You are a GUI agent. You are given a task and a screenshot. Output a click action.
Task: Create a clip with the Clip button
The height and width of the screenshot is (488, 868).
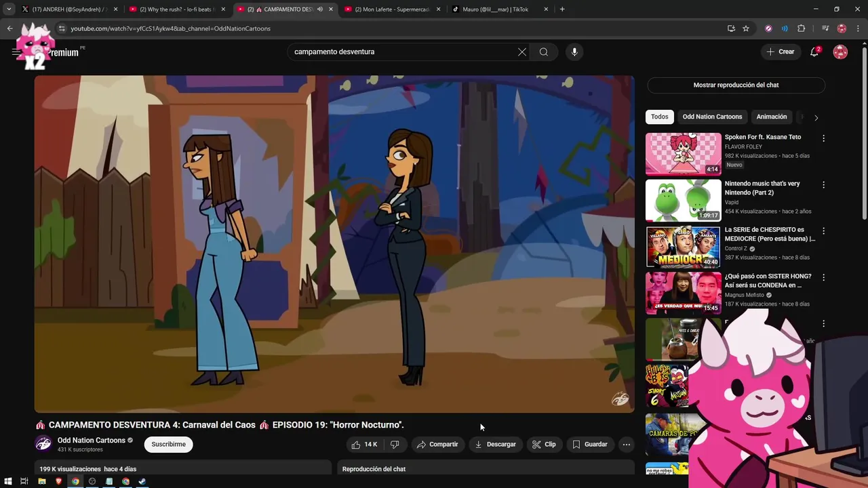(544, 445)
